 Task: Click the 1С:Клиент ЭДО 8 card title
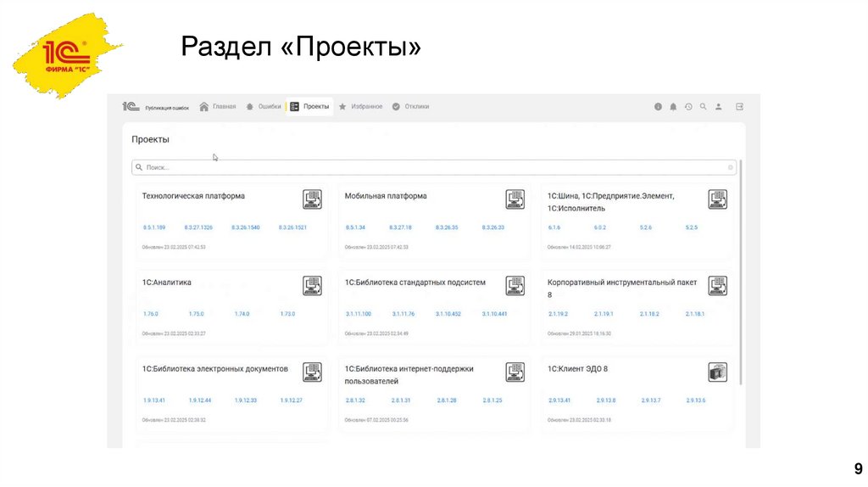click(x=577, y=368)
